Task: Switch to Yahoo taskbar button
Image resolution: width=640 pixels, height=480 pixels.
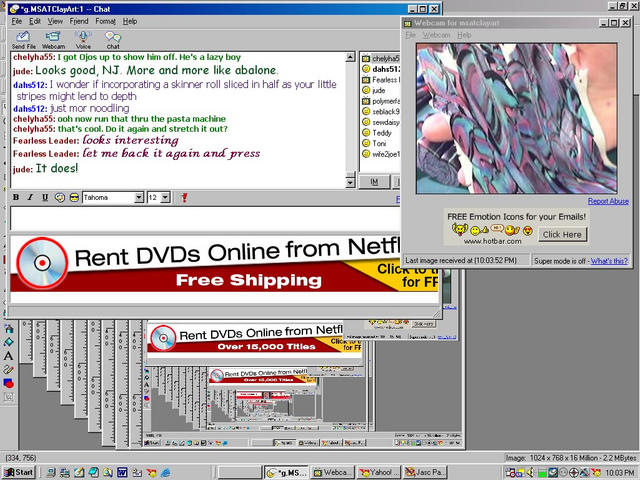Action: (x=378, y=473)
